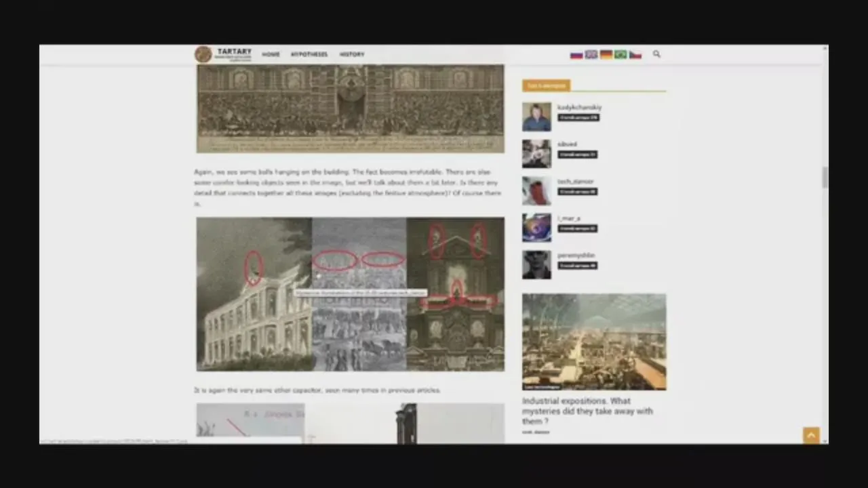This screenshot has width=868, height=488.
Task: Open sibved author profile link
Action: (x=567, y=144)
